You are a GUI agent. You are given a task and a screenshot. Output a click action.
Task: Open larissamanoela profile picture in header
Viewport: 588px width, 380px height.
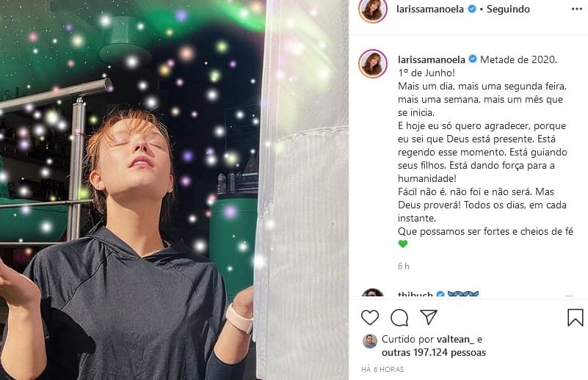372,10
